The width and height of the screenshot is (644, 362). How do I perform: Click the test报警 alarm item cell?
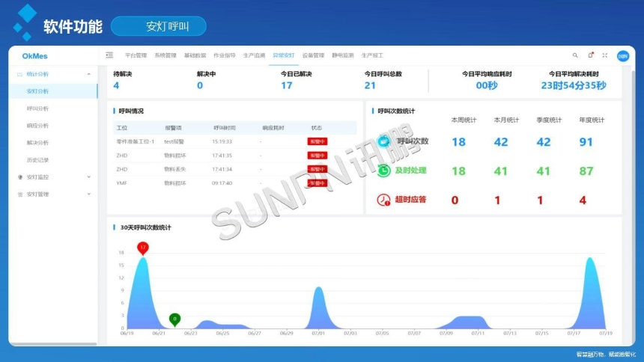174,141
